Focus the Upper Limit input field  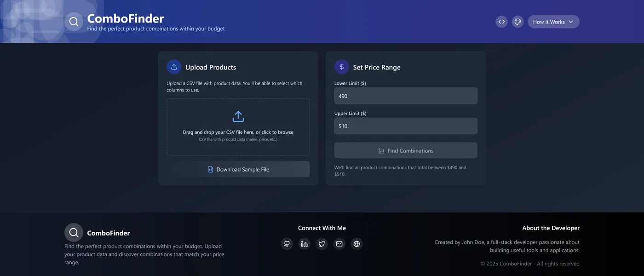point(406,126)
